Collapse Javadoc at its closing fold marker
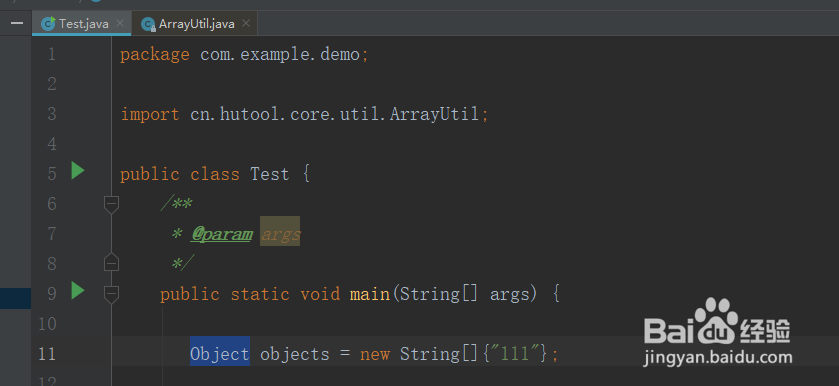The height and width of the screenshot is (386, 839). 111,262
